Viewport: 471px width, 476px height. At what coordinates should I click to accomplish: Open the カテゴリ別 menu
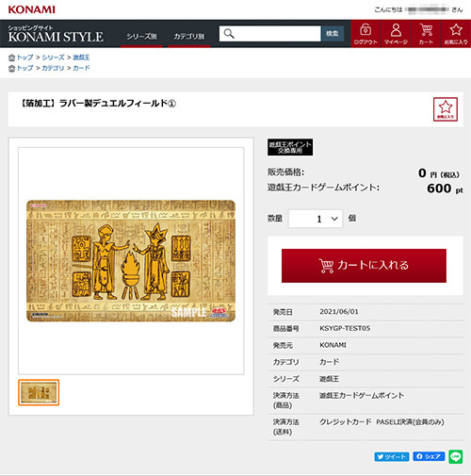pos(189,37)
